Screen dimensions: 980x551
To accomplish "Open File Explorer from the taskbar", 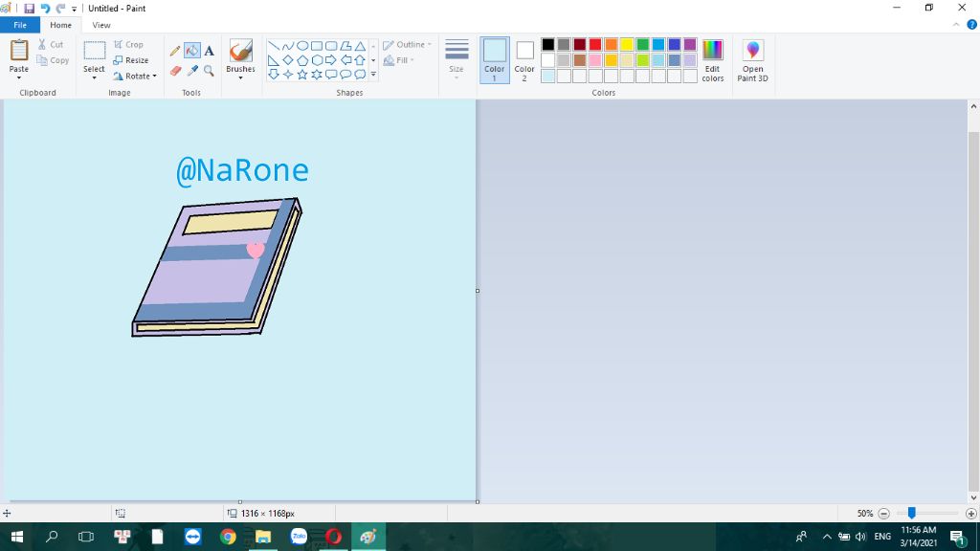I will coord(263,537).
